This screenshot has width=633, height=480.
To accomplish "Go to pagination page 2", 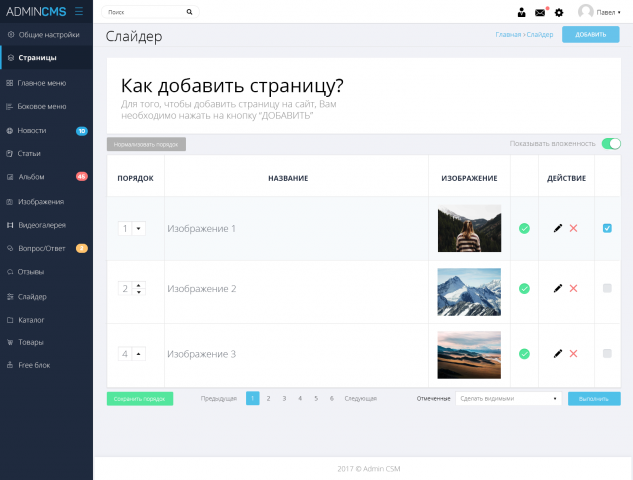I will [268, 398].
